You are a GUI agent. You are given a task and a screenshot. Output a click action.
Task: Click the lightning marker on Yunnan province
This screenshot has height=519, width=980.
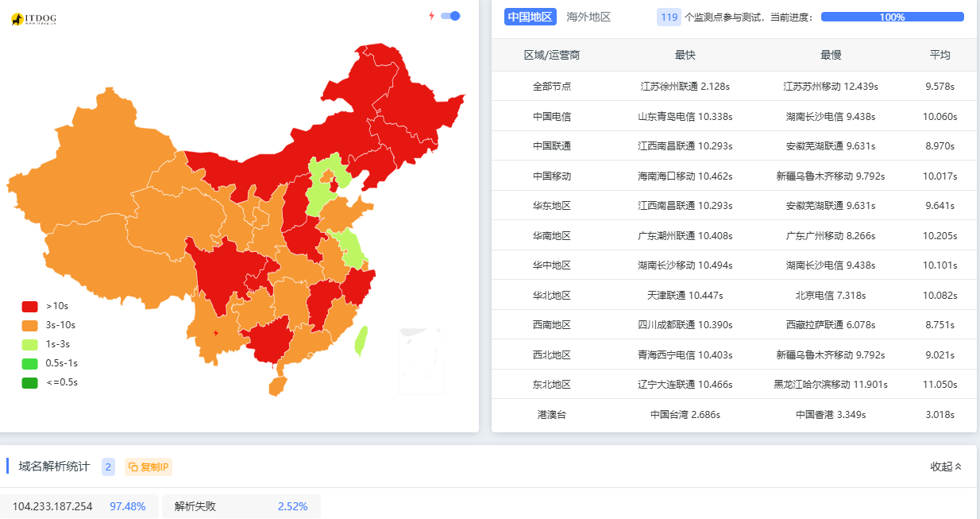coord(215,332)
